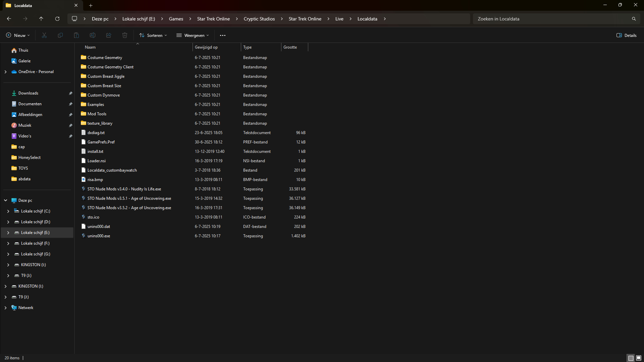The height and width of the screenshot is (362, 644).
Task: Expand Lokale schijf (C:) tree node
Action: 8,211
